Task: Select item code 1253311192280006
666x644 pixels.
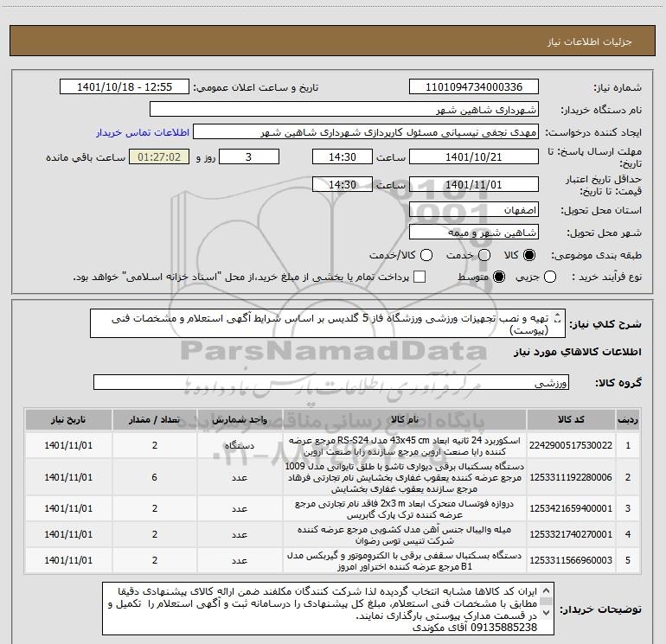Action: tap(571, 477)
